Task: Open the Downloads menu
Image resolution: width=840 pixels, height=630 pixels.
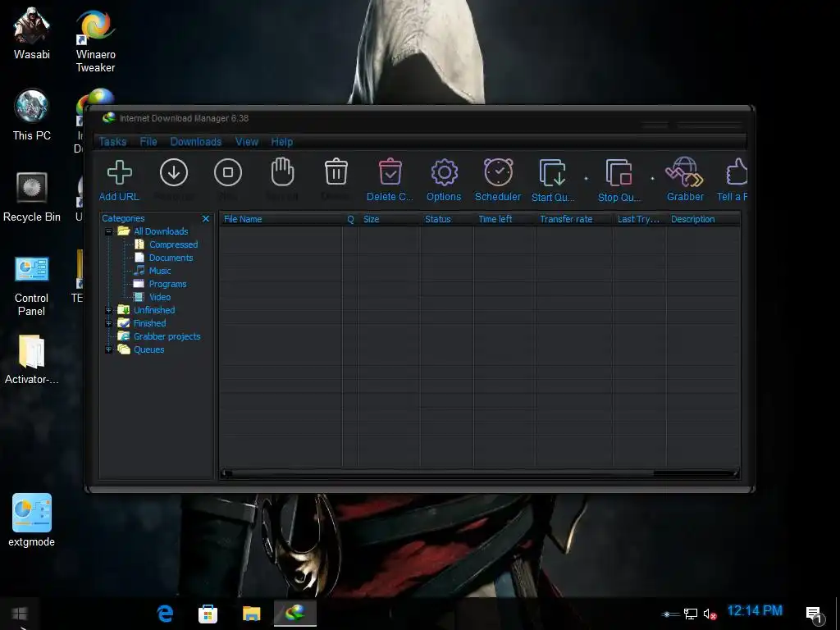Action: pyautogui.click(x=196, y=142)
